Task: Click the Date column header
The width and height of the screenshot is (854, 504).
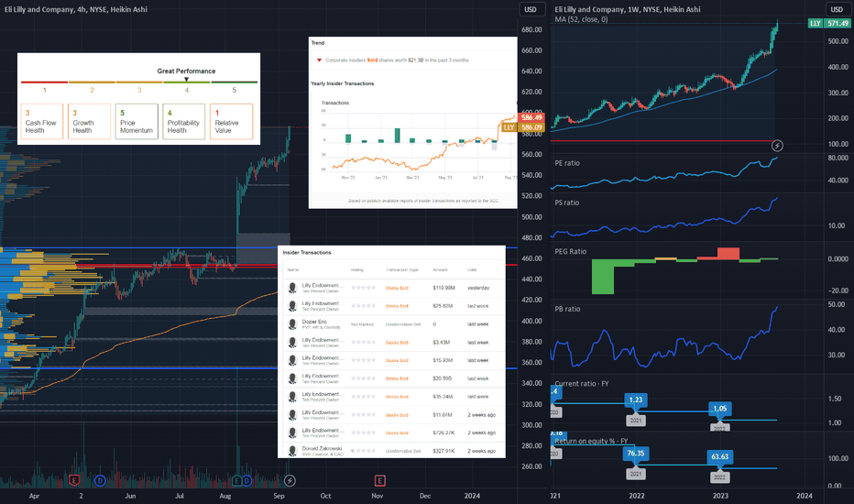Action: pyautogui.click(x=472, y=269)
